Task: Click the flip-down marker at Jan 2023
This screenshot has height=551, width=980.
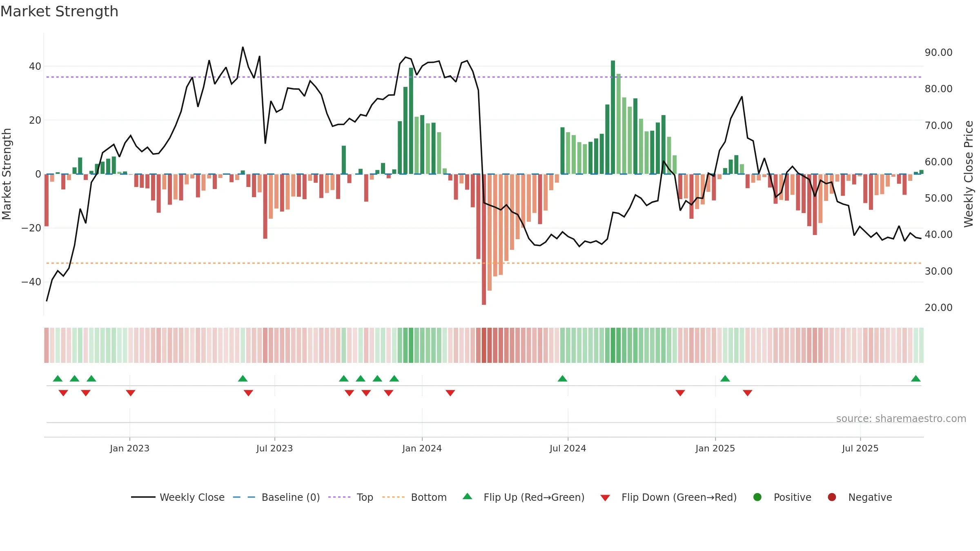Action: (x=131, y=393)
